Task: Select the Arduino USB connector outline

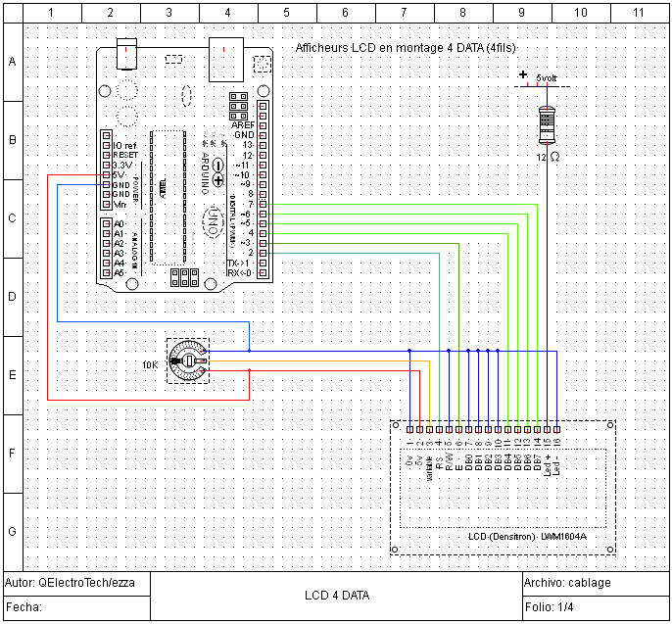Action: click(226, 60)
